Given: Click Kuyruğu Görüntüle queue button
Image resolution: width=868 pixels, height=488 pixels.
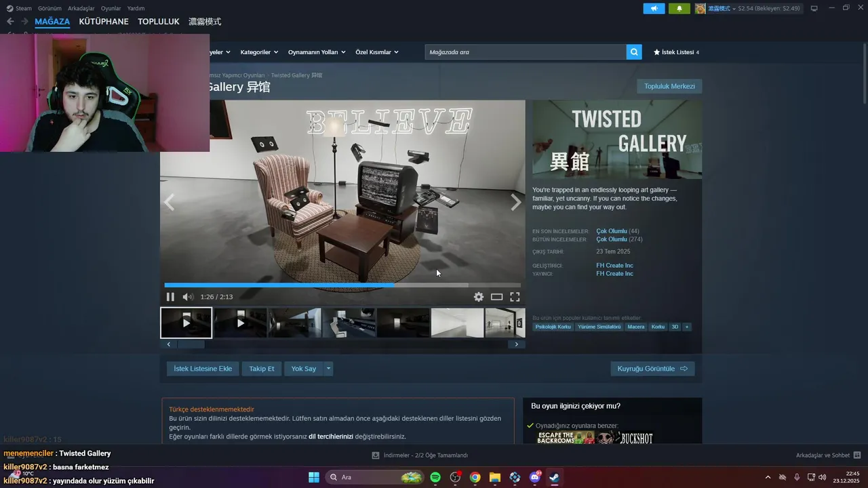Looking at the screenshot, I should click(x=652, y=369).
